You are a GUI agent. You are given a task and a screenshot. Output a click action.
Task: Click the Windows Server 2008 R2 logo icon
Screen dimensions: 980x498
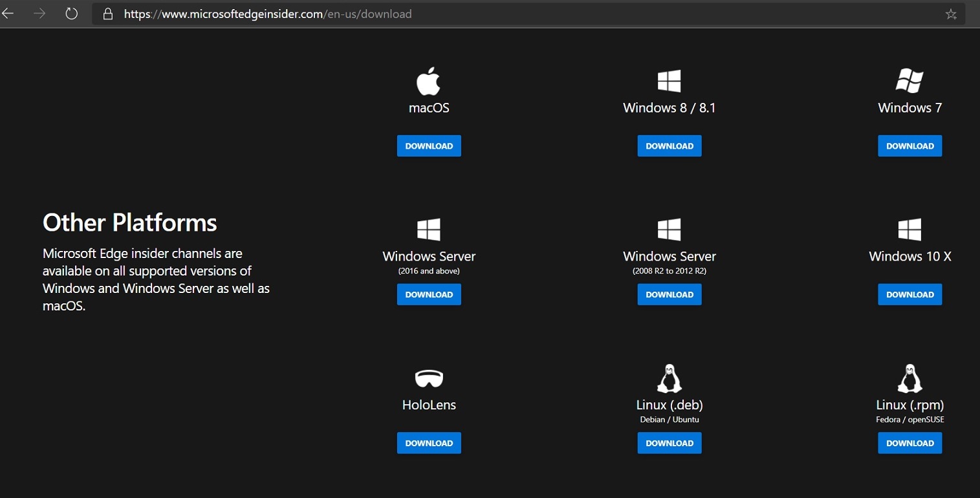(x=669, y=230)
